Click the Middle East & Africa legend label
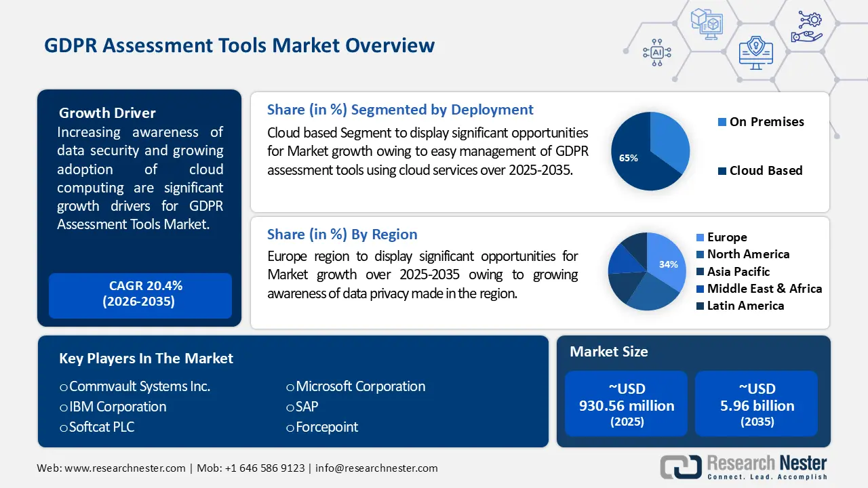Viewport: 868px width, 488px height. click(x=764, y=289)
